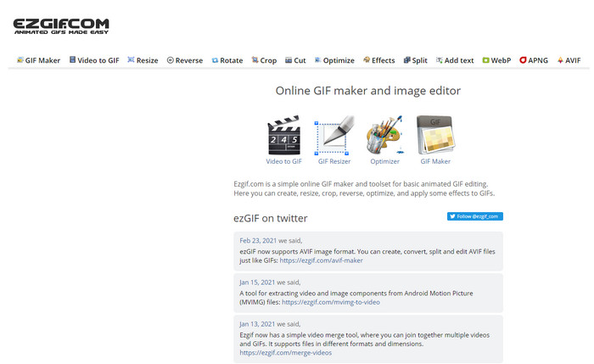Select Resize in the top menu
The width and height of the screenshot is (594, 364).
click(143, 60)
